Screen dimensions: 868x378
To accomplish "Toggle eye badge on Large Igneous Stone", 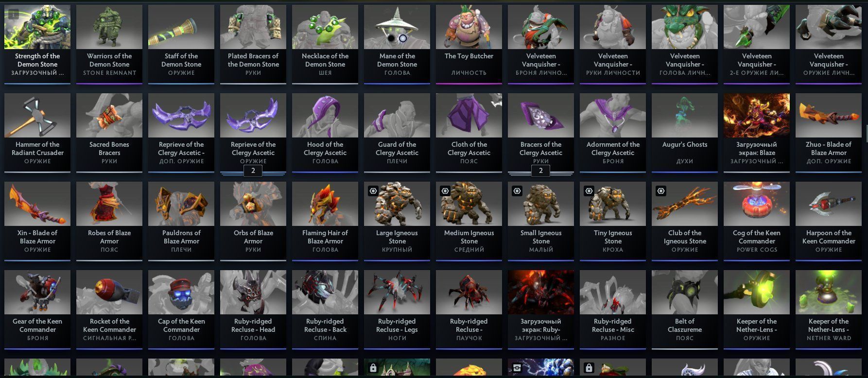I will (x=373, y=191).
